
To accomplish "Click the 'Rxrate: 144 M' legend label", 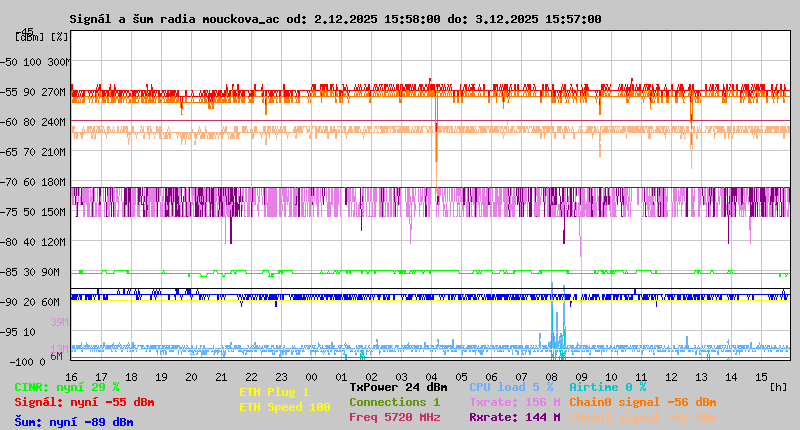I will [x=515, y=417].
